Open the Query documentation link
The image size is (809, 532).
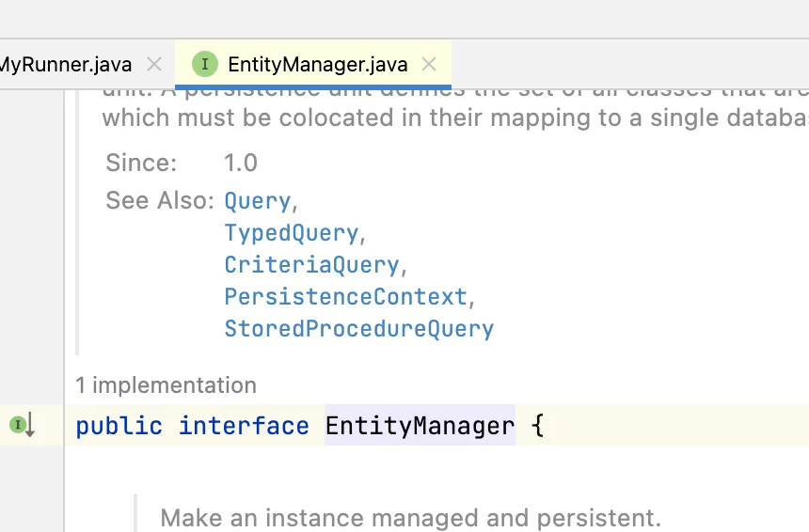[x=257, y=201]
